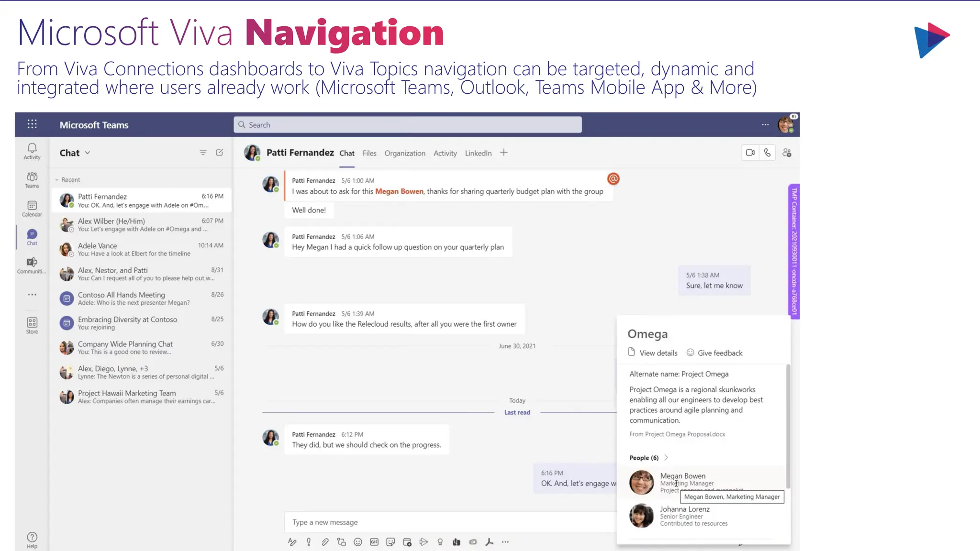Click the Type a new message field
The height and width of the screenshot is (551, 980).
[450, 522]
